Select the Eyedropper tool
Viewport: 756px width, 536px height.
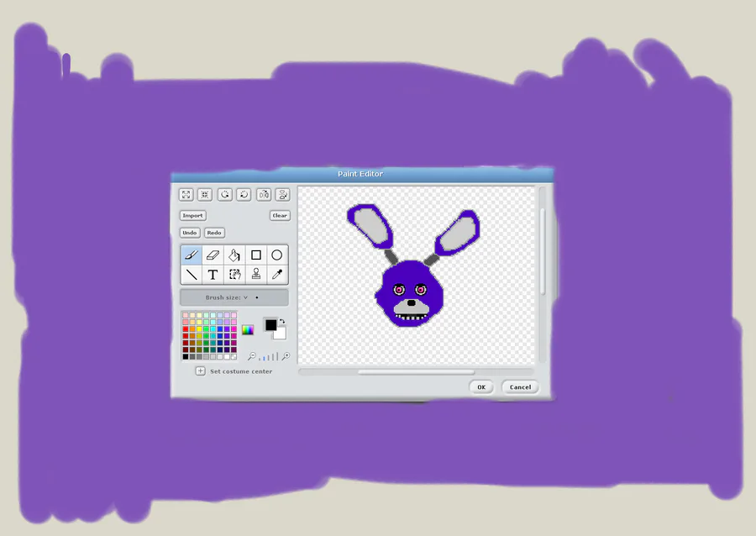[x=276, y=274]
